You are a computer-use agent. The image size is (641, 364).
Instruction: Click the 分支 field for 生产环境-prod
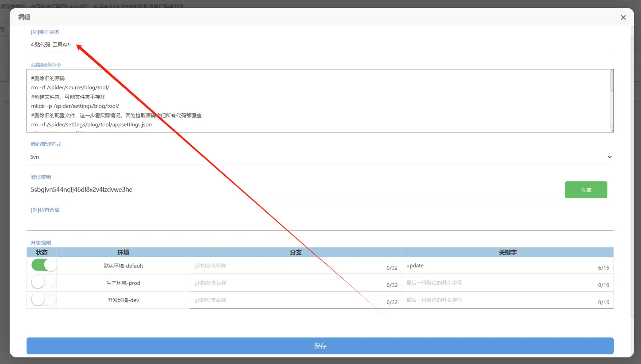tap(295, 283)
